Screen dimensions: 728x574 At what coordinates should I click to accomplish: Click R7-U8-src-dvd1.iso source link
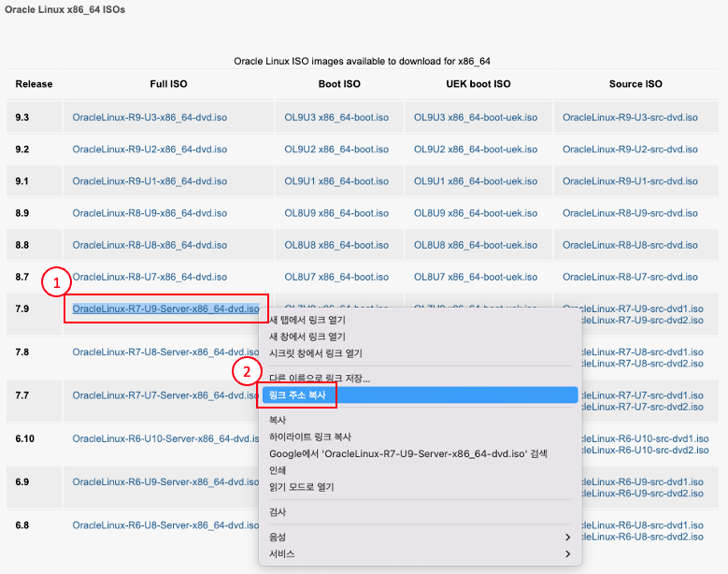pos(643,352)
